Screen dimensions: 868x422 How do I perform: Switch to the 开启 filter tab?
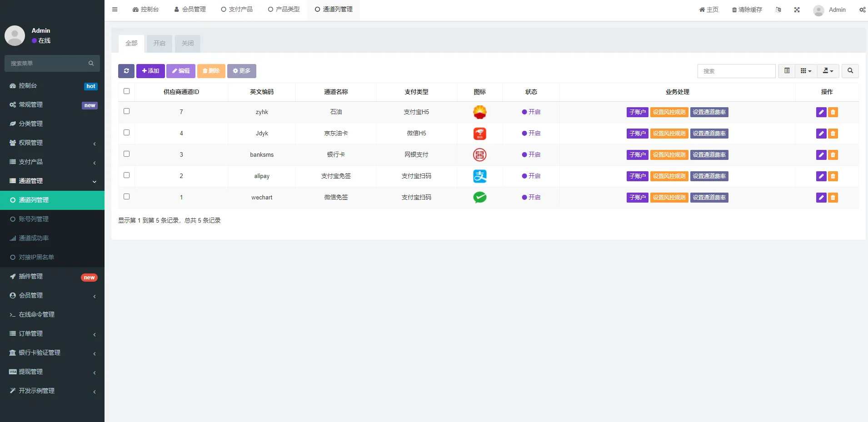[160, 44]
